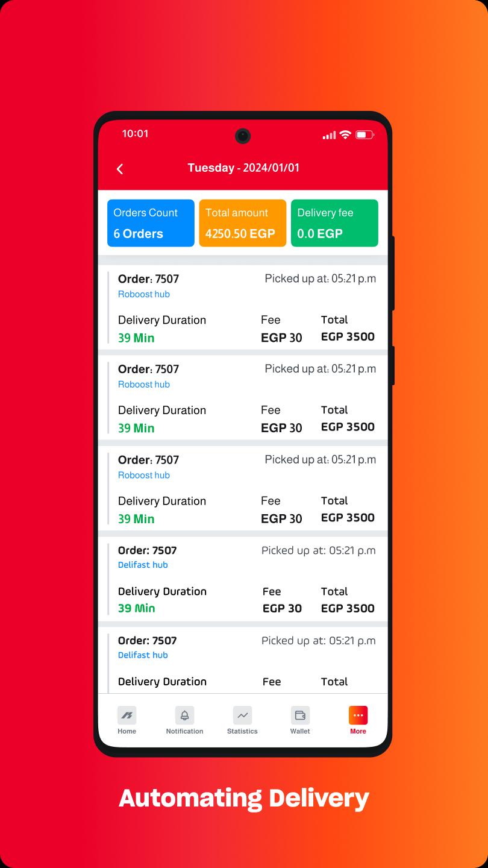Open the first Roboost hub link
Viewport: 488px width, 868px height.
point(144,294)
